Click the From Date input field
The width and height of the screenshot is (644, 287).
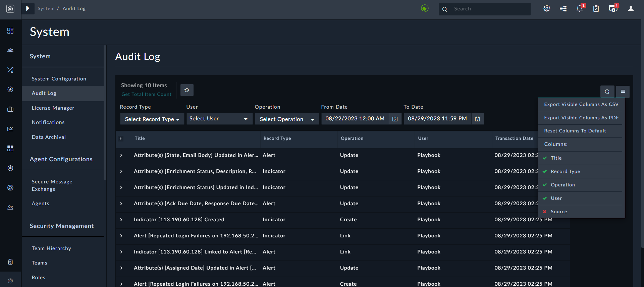pyautogui.click(x=355, y=119)
